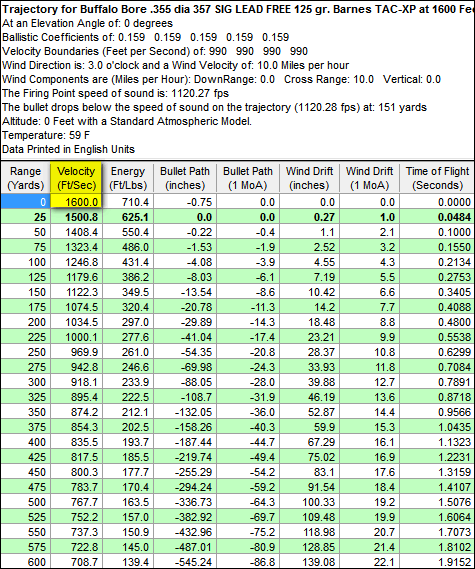Select range cell 100
This screenshot has width=475, height=569.
(25, 262)
